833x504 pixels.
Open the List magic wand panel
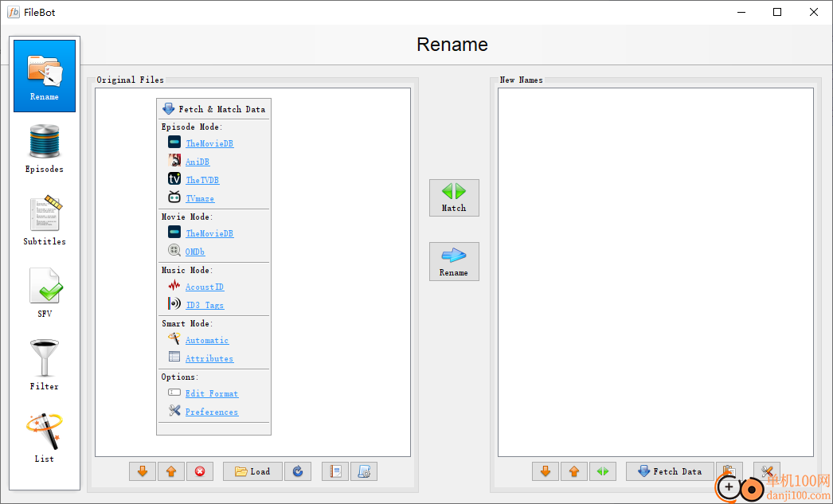pos(45,437)
